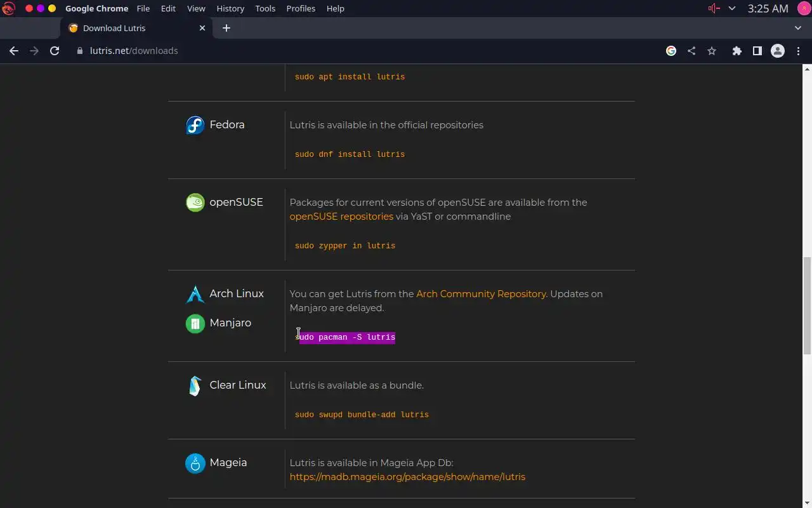Viewport: 812px width, 508px height.
Task: Open the Chrome three-dot menu
Action: coord(798,51)
